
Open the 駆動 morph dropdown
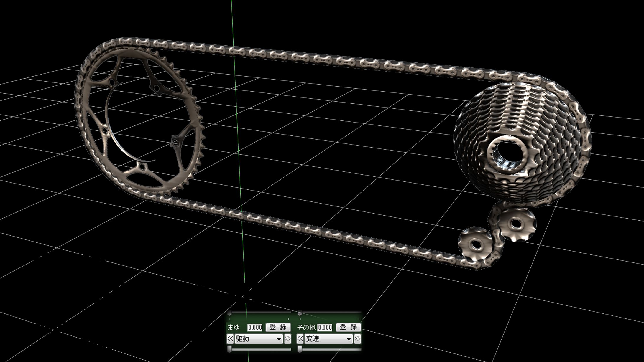pos(259,339)
